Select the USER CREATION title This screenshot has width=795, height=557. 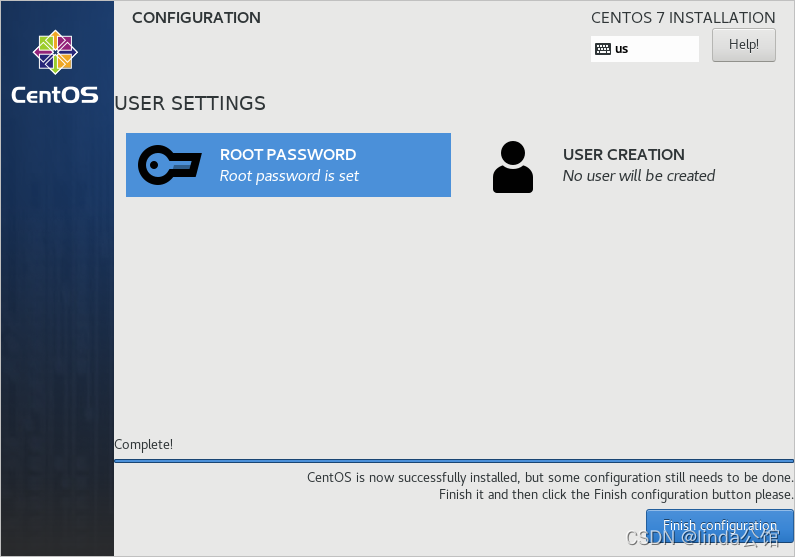pyautogui.click(x=624, y=155)
